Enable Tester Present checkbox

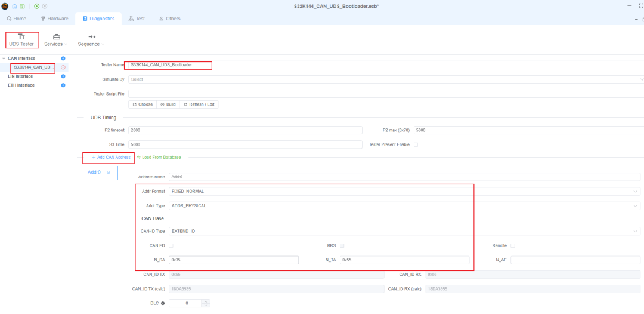pyautogui.click(x=416, y=144)
